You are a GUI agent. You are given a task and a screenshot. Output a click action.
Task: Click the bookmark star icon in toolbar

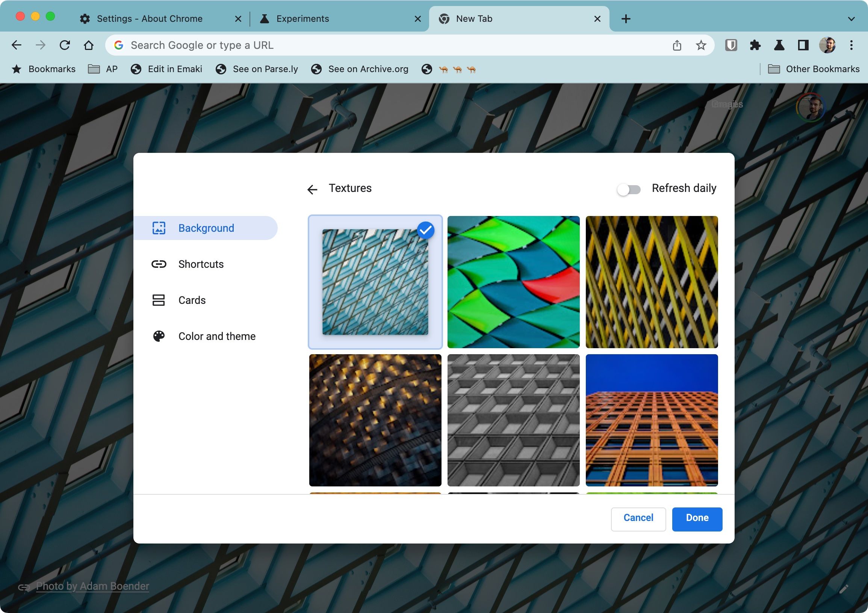(702, 45)
